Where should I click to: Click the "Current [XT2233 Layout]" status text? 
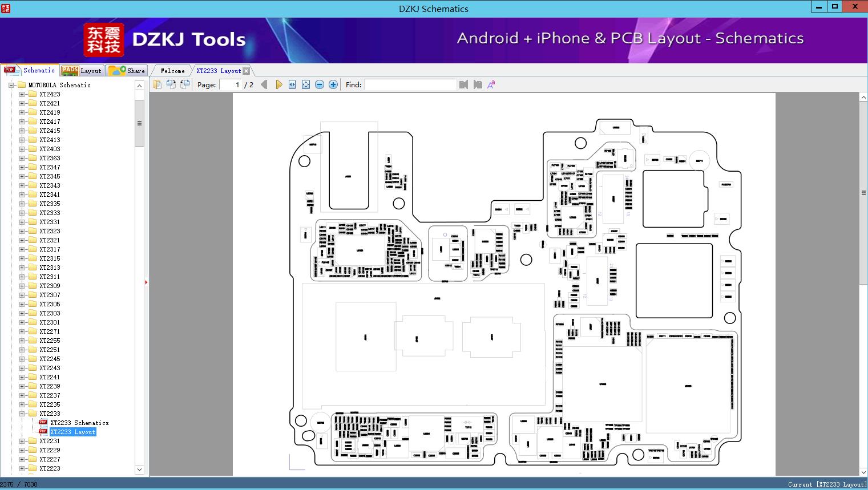pos(827,484)
